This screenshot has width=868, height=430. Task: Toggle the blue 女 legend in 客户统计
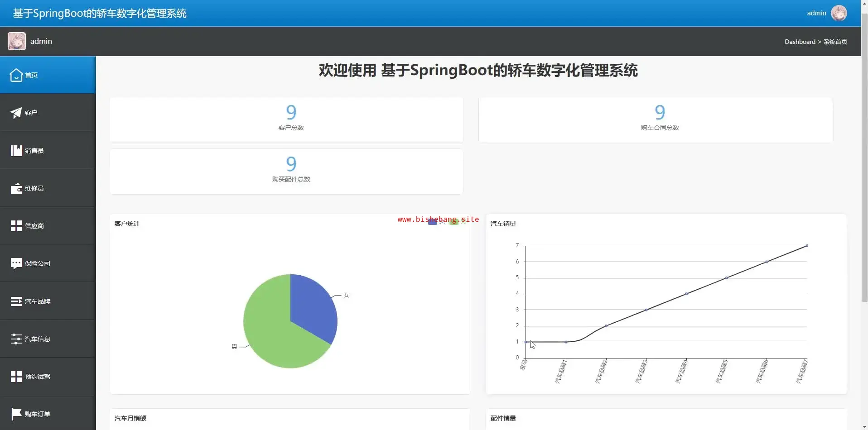pyautogui.click(x=433, y=222)
